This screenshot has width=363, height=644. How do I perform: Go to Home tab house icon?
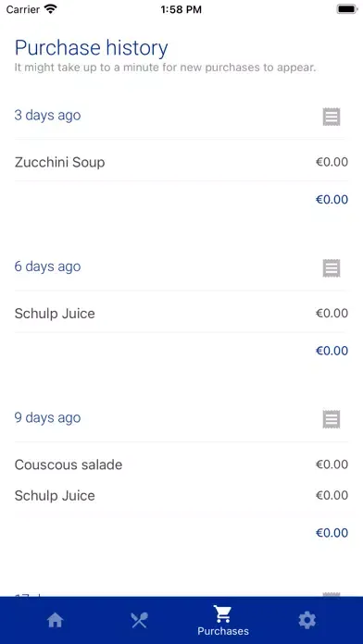56,620
